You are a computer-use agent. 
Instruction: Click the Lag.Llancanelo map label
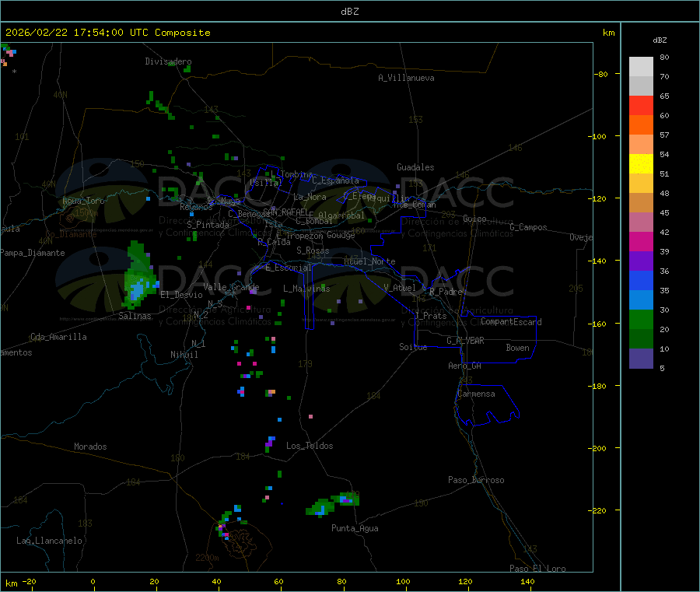point(50,541)
